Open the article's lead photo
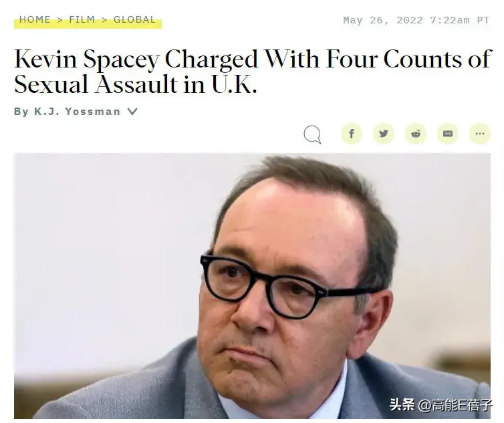Screen dimensions: 504x423 pos(252,286)
